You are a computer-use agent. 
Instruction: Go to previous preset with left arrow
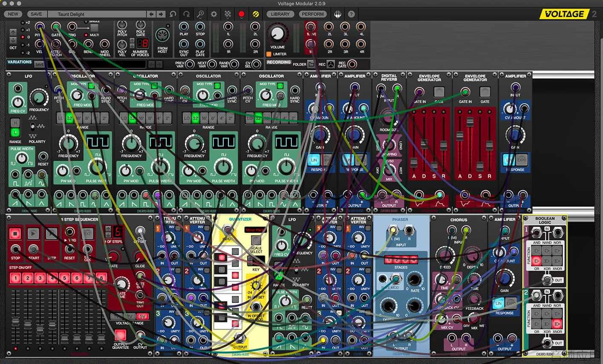(151, 14)
